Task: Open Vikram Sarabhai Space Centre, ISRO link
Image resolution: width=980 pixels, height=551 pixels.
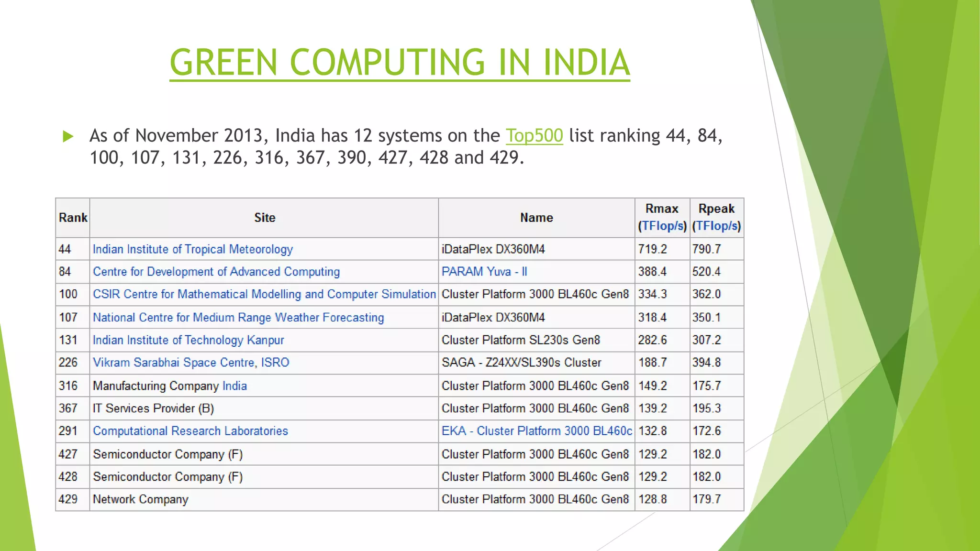Action: 191,363
